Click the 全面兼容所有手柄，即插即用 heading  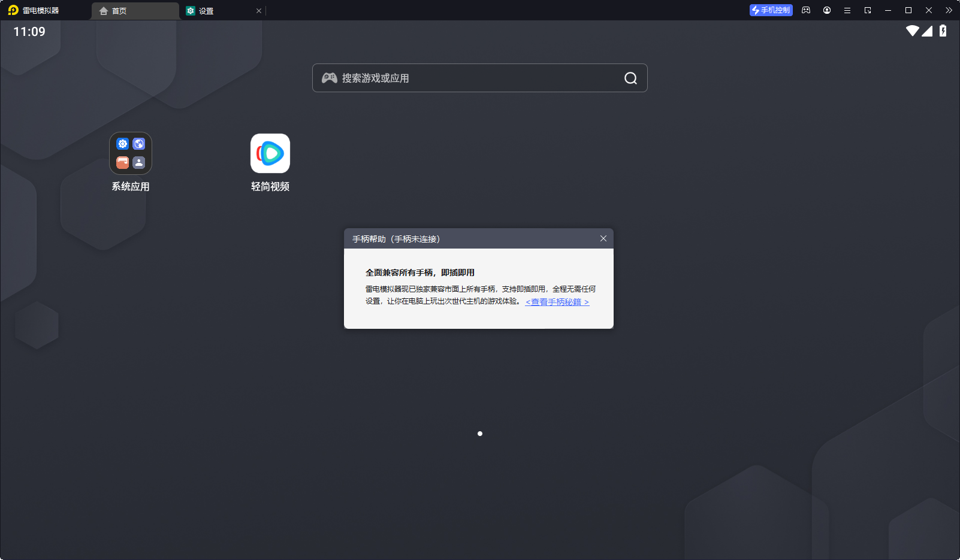[x=420, y=273]
